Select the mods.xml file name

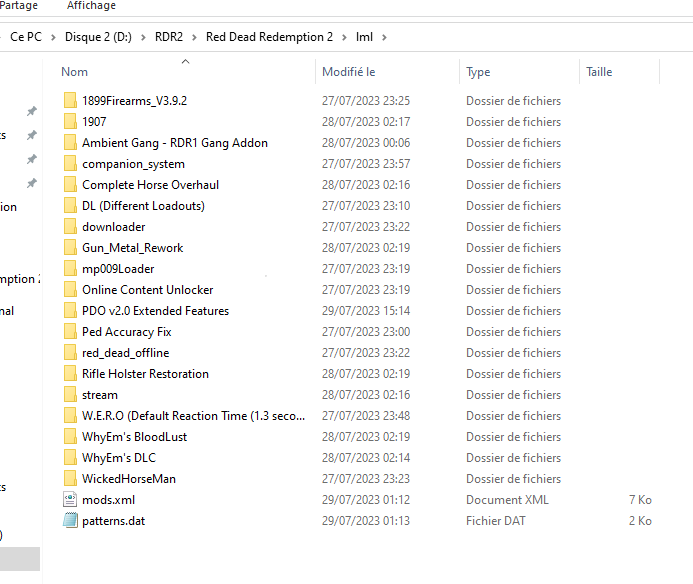(x=108, y=500)
